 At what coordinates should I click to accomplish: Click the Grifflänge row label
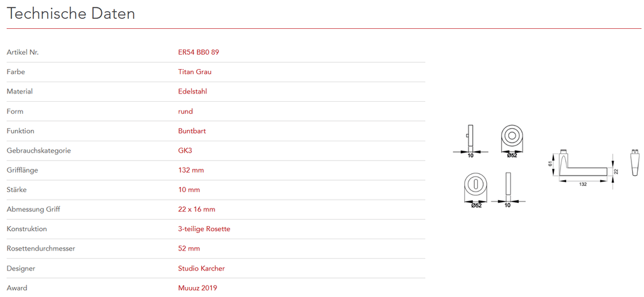point(25,170)
